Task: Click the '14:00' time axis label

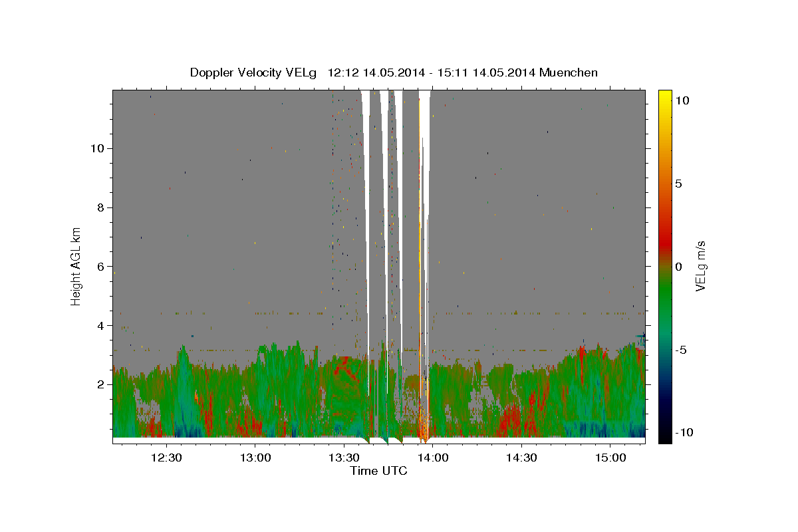Action: [433, 458]
